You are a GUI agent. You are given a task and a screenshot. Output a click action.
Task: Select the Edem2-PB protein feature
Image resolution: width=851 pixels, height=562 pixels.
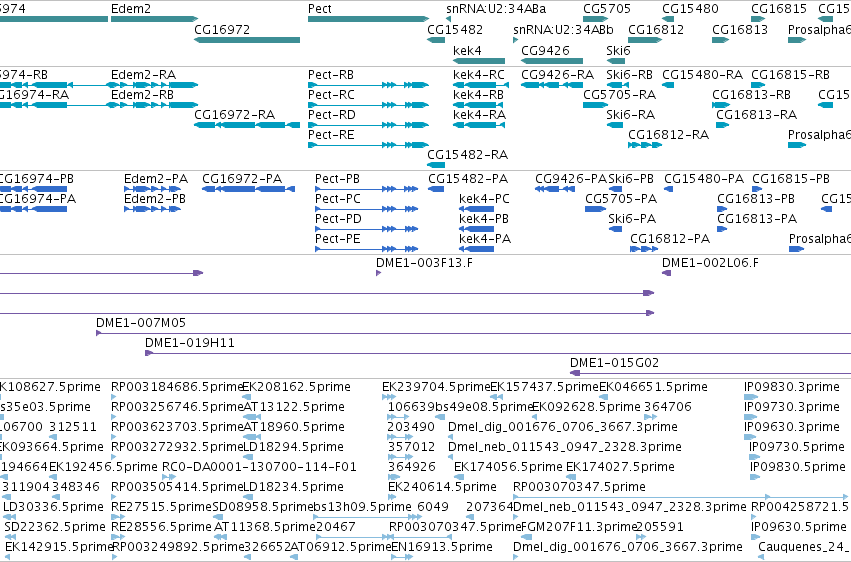(x=153, y=209)
